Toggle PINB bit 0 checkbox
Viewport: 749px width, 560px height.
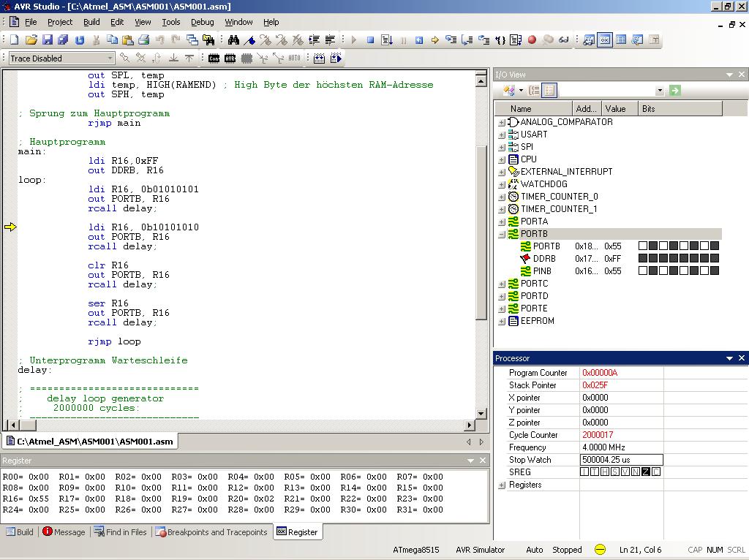coord(715,270)
